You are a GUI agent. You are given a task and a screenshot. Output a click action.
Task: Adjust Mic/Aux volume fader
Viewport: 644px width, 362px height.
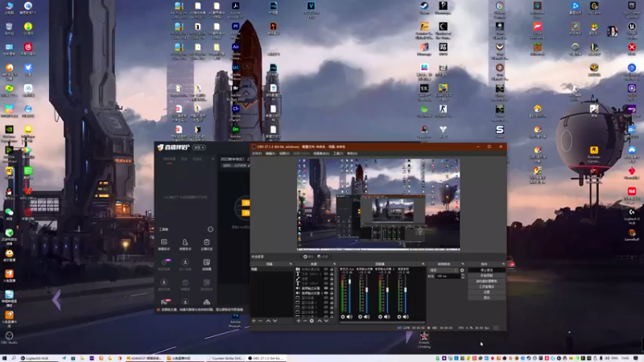pyautogui.click(x=349, y=282)
